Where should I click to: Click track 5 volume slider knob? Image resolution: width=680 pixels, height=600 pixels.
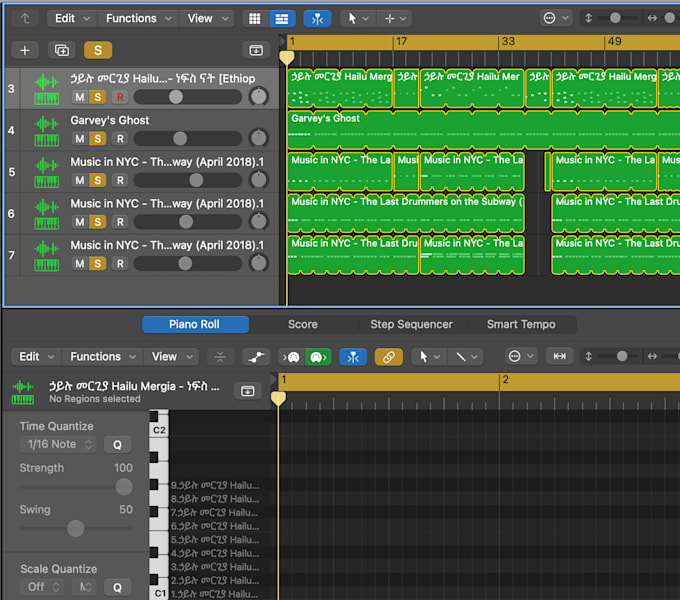pyautogui.click(x=196, y=180)
